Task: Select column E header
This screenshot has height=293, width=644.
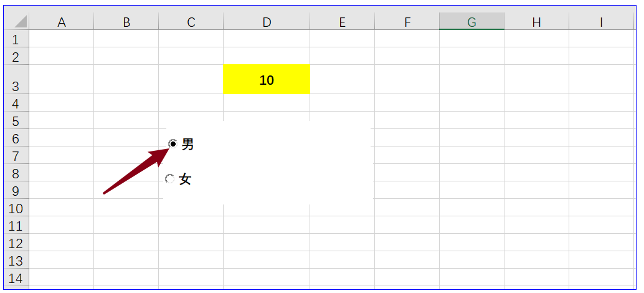Action: click(x=342, y=21)
